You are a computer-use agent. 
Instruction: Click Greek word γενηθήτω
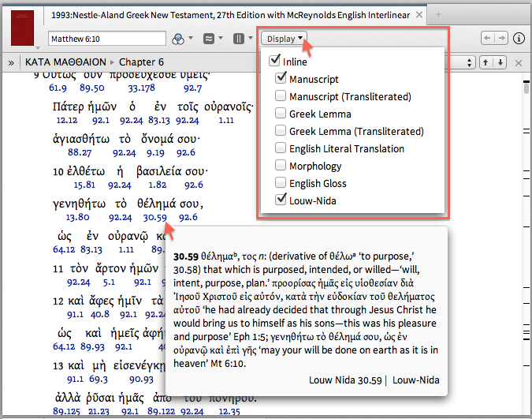coord(79,204)
